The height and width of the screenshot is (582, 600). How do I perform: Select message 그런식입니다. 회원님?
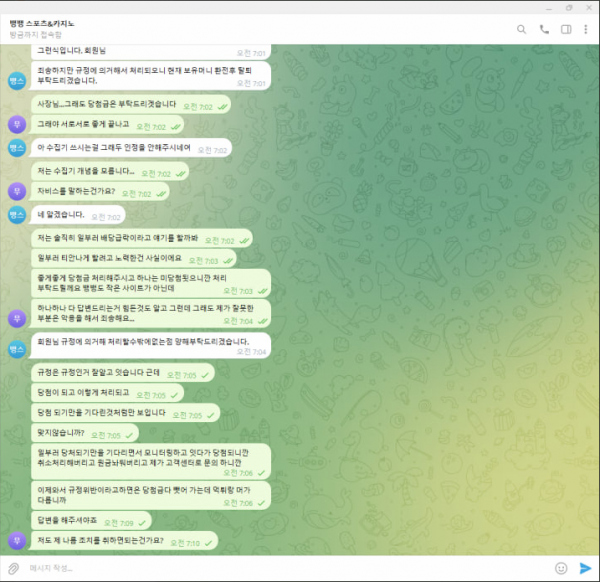coord(151,52)
